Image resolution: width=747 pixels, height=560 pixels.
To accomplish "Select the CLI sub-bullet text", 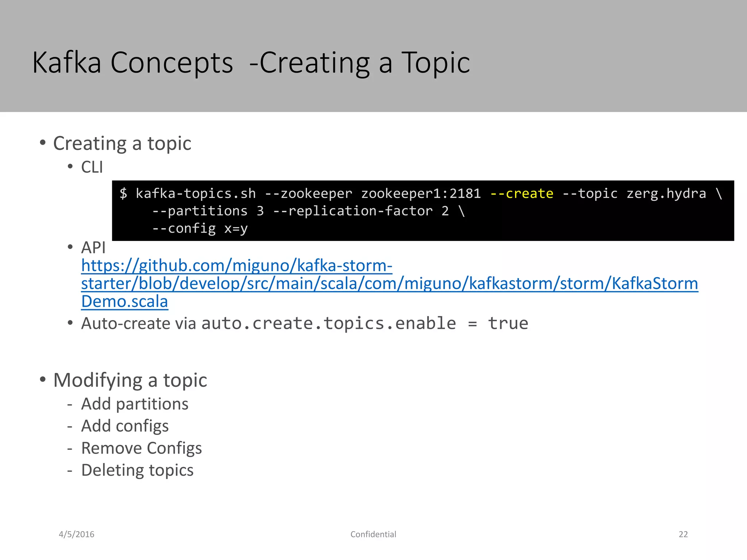I will (x=92, y=167).
